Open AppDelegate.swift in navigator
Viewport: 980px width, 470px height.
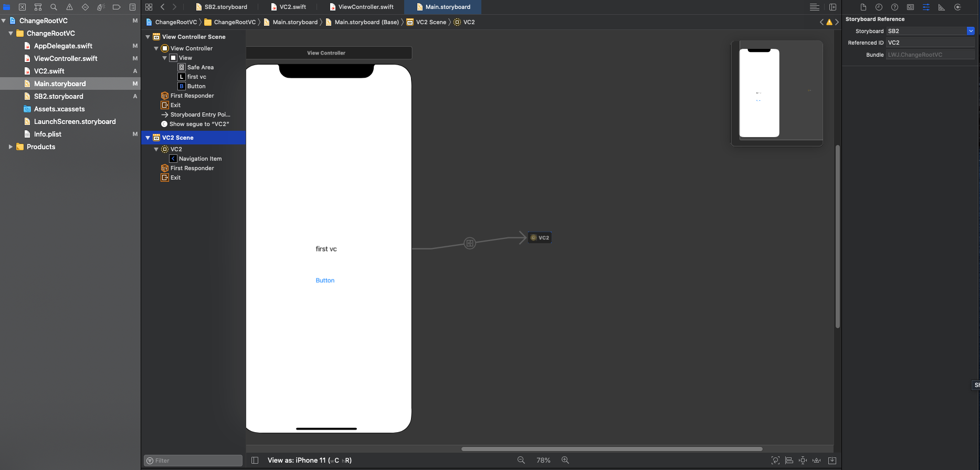point(63,46)
